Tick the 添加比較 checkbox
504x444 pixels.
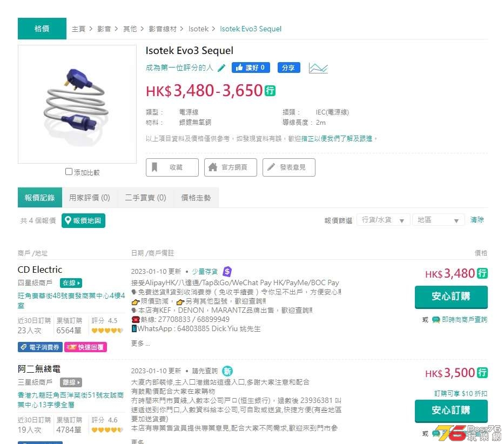click(x=69, y=172)
